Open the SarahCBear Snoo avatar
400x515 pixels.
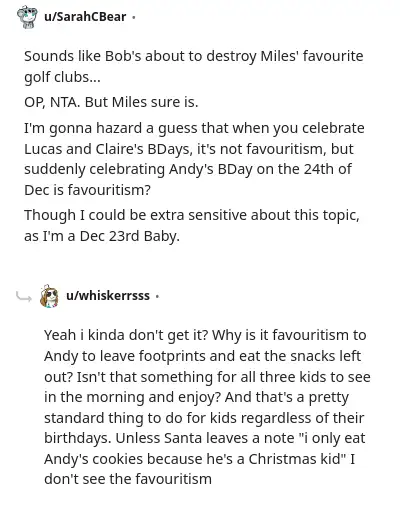27,17
